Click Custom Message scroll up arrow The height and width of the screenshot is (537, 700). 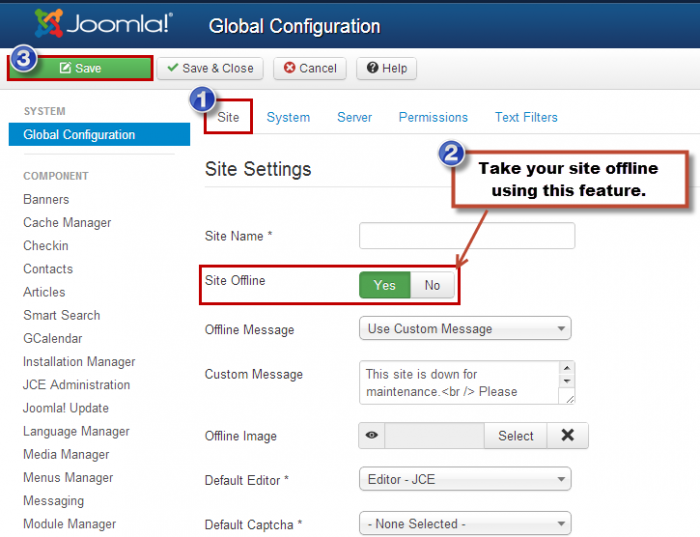pos(567,368)
